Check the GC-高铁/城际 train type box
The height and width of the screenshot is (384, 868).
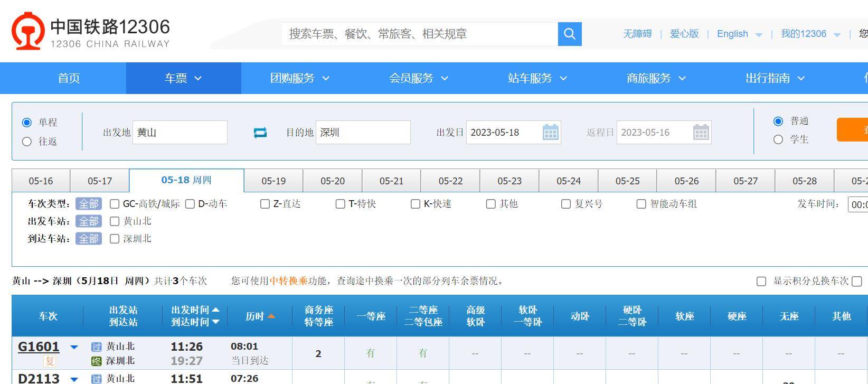(115, 204)
